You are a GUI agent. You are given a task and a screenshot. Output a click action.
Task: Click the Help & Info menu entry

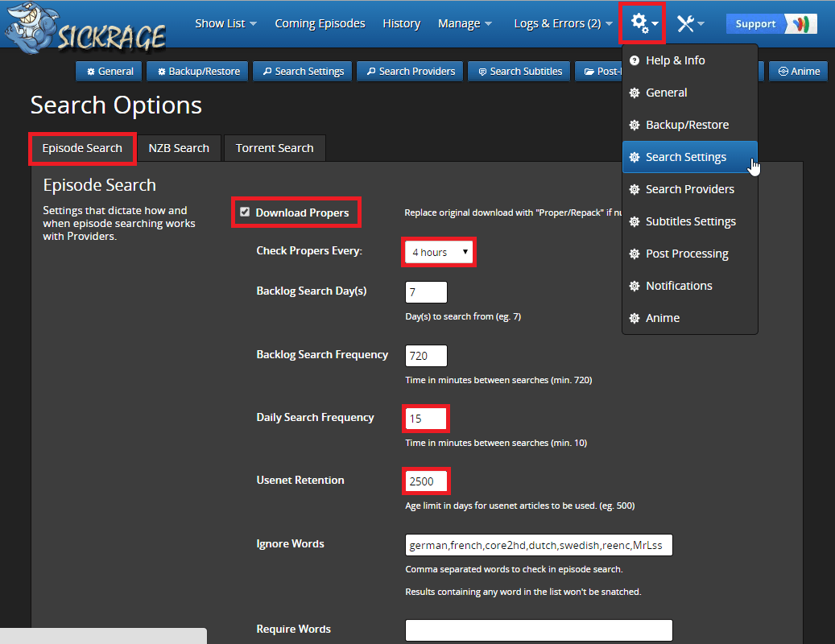(675, 60)
